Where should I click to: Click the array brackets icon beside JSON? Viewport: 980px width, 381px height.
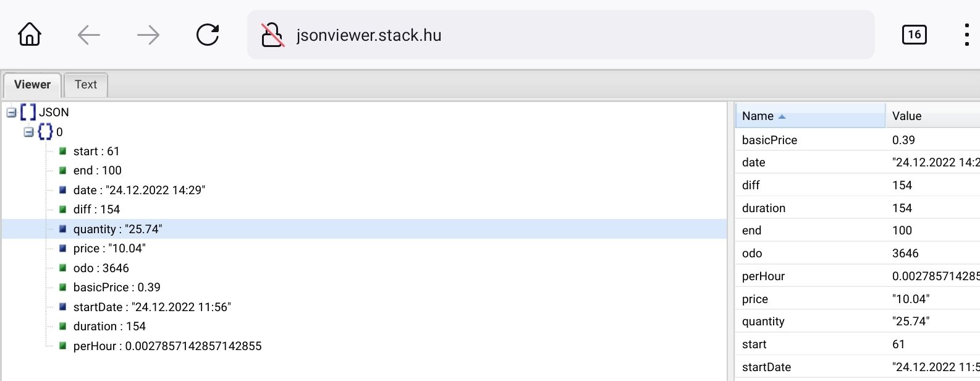pos(28,112)
